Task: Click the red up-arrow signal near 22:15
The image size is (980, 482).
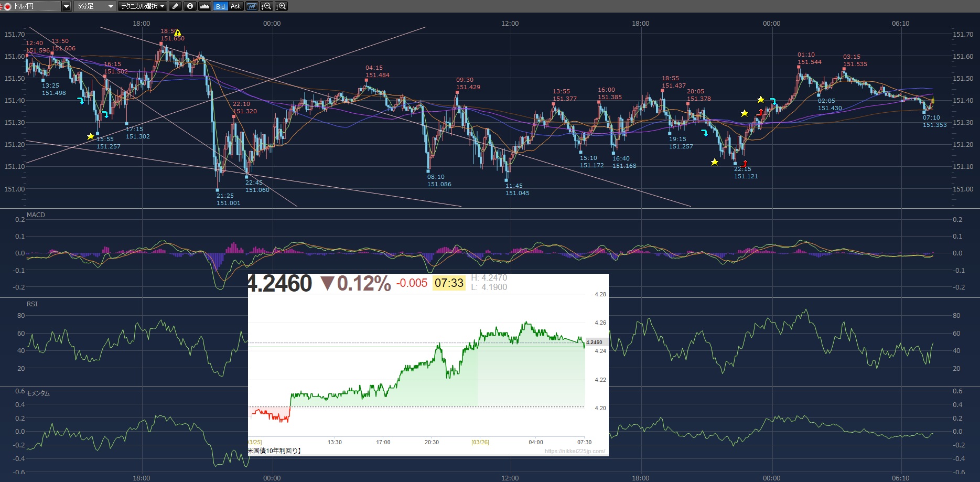Action: pos(744,164)
